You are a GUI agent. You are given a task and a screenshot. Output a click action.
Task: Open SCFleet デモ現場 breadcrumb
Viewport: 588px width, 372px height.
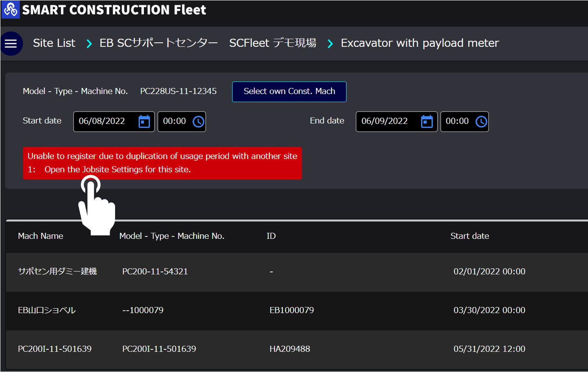pos(273,43)
